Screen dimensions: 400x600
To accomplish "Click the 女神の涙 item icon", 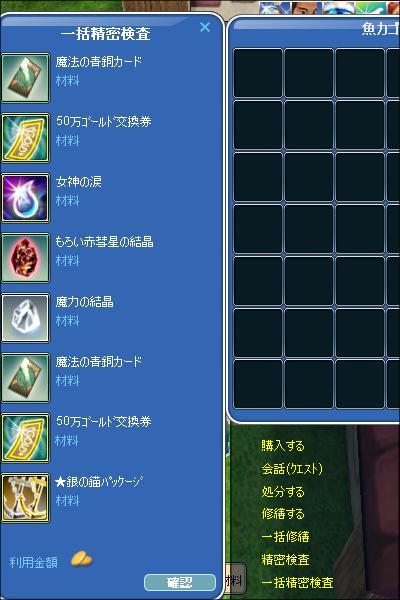I will [x=25, y=198].
